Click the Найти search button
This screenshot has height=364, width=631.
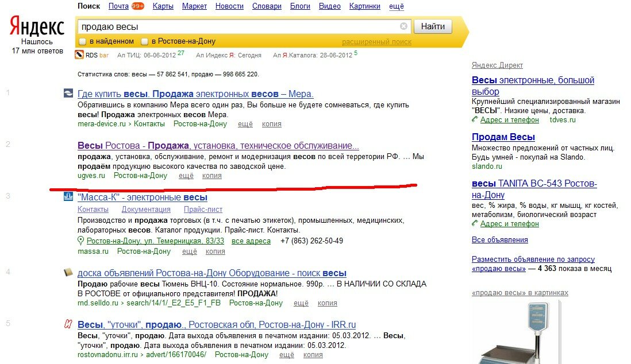click(x=433, y=26)
